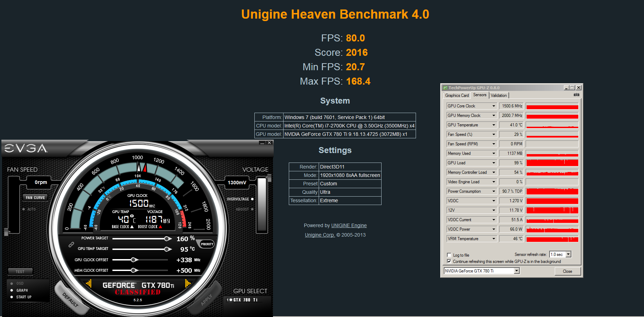Click the VRM Temperature red sensor graph
This screenshot has height=317, width=644.
coord(552,239)
